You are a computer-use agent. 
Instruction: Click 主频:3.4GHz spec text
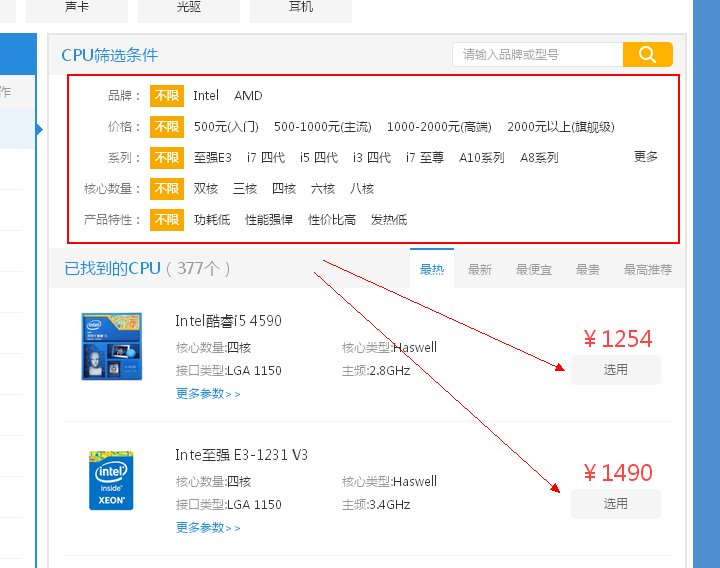[376, 505]
